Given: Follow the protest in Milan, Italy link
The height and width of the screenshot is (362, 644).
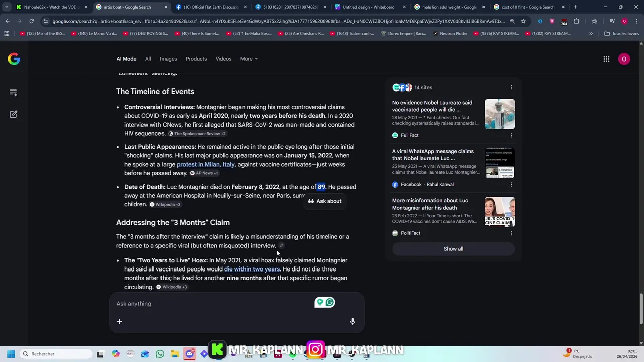Looking at the screenshot, I should point(206,164).
